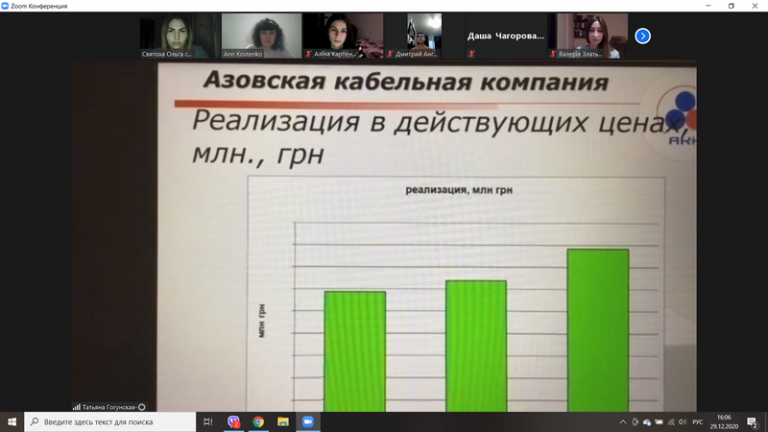Screen dimensions: 768x432
Task: Click OneDrive cloud icon in system tray
Action: [647, 422]
